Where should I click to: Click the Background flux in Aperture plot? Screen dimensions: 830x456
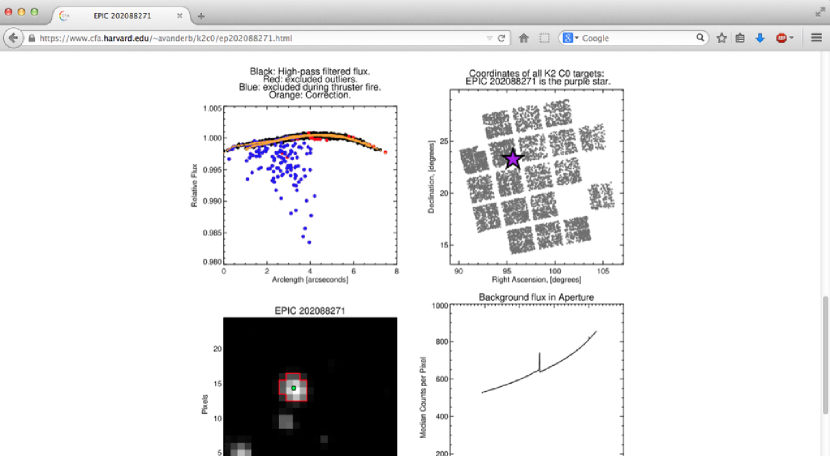tap(537, 380)
